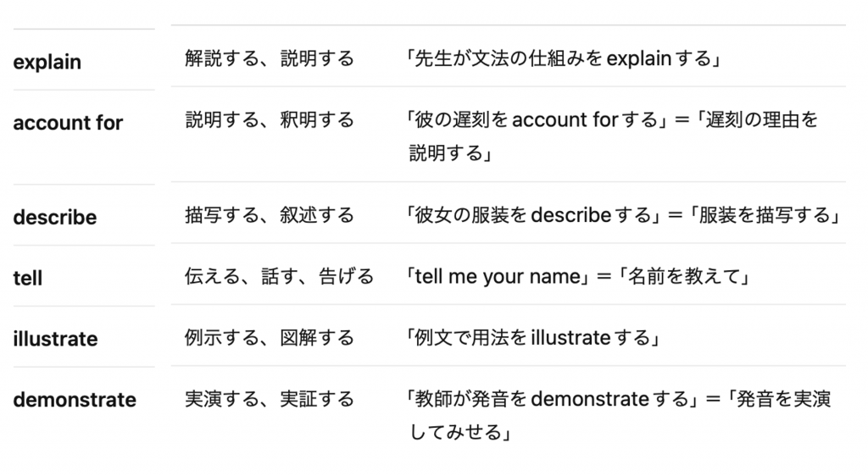Click the meaning "伝える、話す、告げる"
Viewport: 868px width, 476px height.
[x=280, y=276]
